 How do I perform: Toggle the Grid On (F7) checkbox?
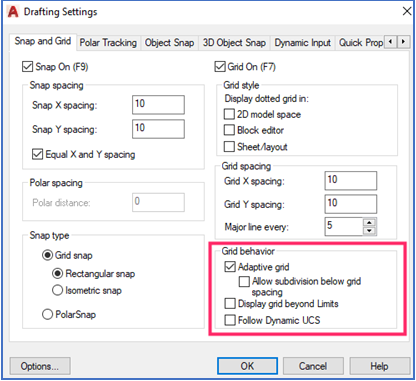click(220, 67)
